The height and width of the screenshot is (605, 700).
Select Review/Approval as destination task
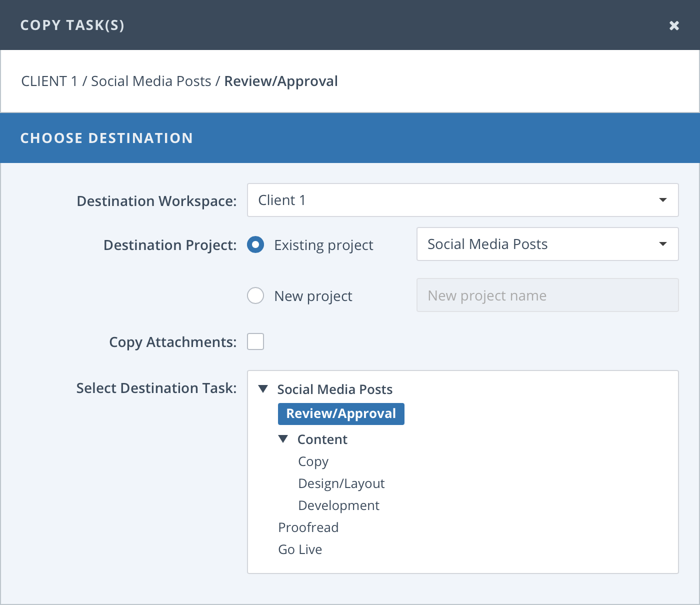pos(341,413)
